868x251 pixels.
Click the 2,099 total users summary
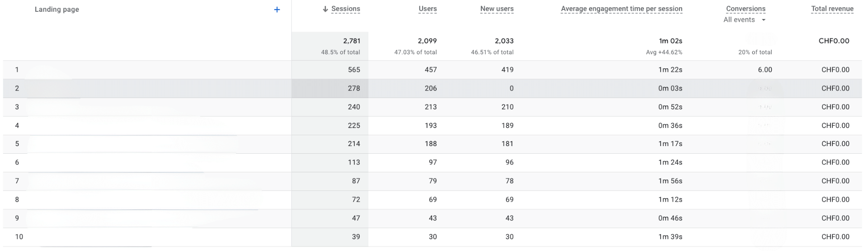(x=427, y=41)
